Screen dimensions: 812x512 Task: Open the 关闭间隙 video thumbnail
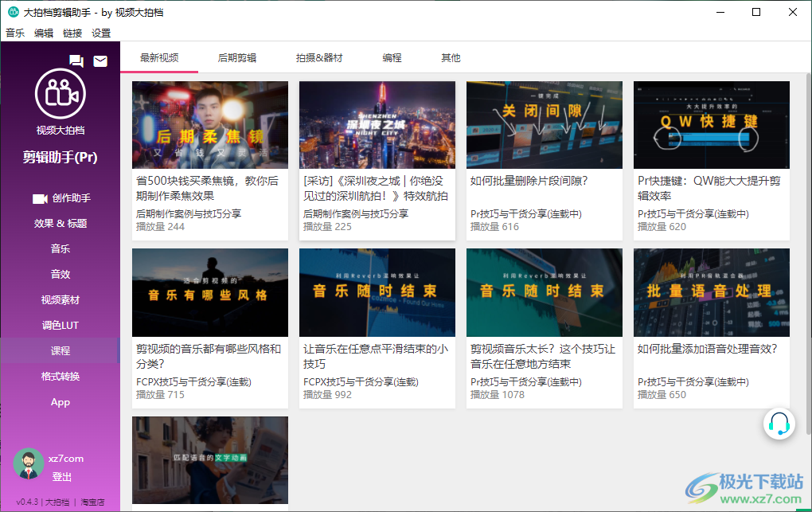tap(545, 125)
